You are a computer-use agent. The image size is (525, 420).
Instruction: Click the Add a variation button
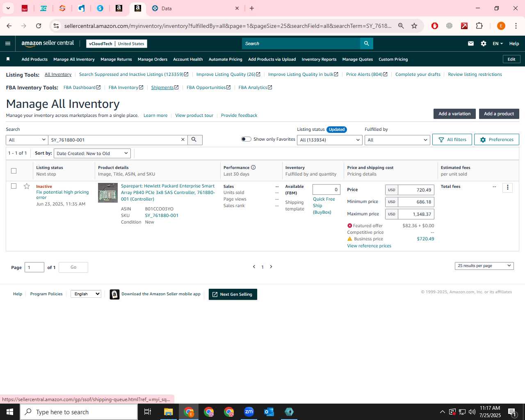[454, 114]
